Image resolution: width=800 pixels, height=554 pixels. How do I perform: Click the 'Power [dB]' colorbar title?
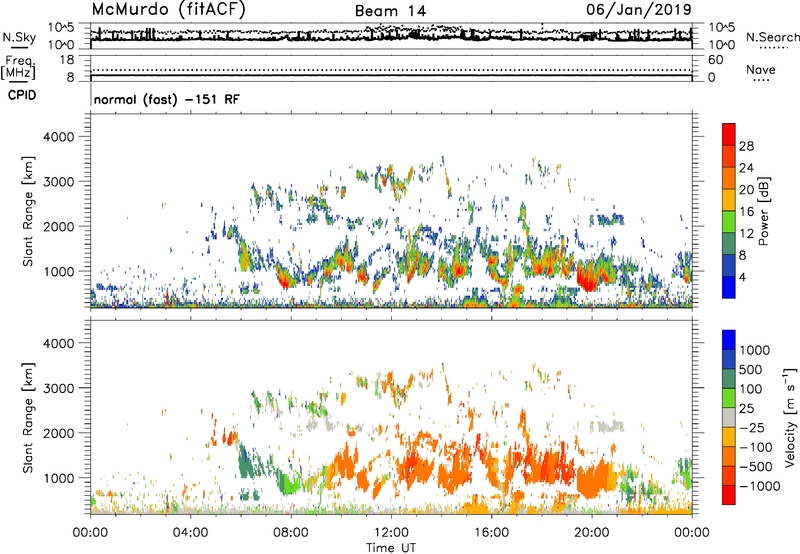tap(763, 211)
